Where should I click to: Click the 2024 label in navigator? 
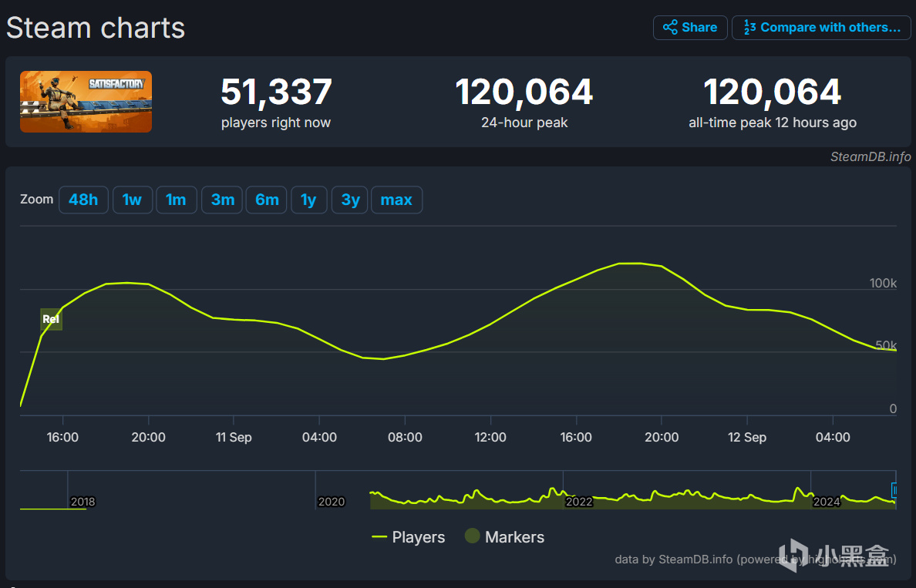click(x=827, y=502)
